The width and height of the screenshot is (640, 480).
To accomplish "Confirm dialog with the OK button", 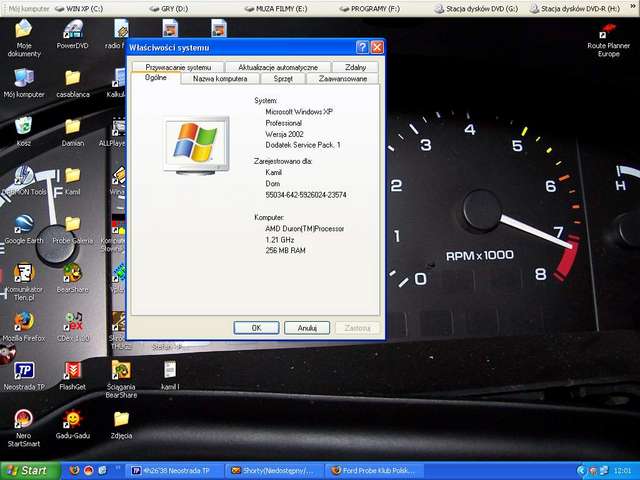I will (x=256, y=328).
